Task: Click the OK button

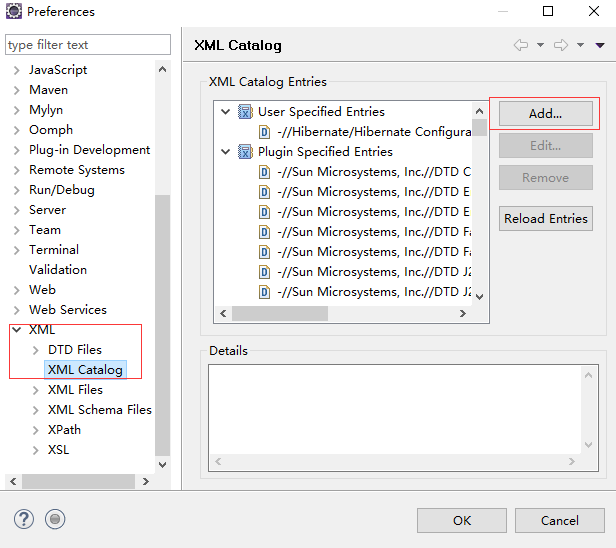Action: pos(462,521)
